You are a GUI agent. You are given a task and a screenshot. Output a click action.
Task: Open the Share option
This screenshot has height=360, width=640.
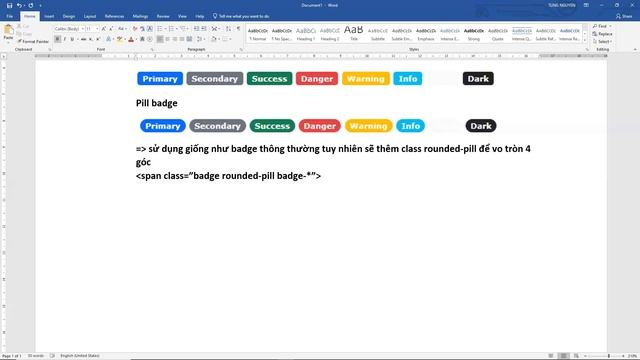click(x=624, y=16)
